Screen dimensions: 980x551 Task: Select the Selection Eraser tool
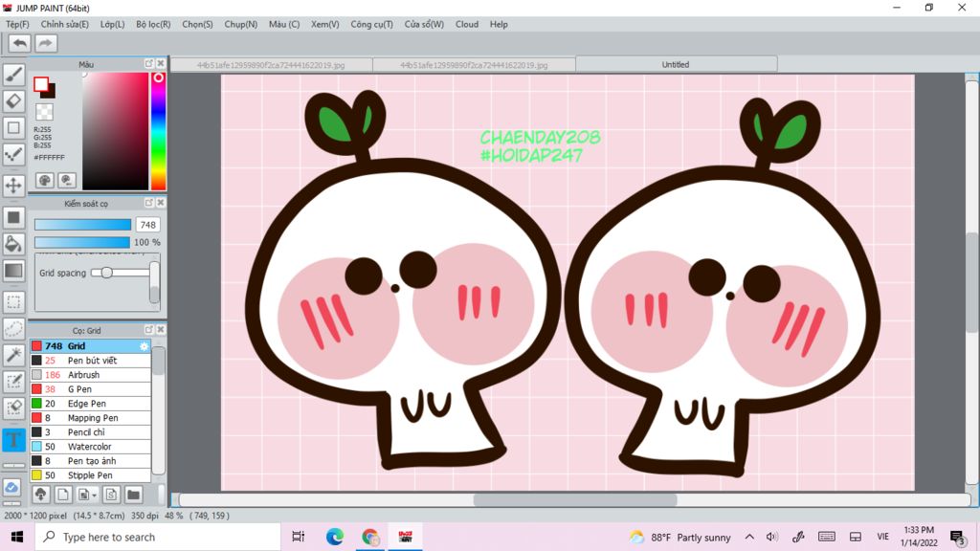[x=13, y=408]
